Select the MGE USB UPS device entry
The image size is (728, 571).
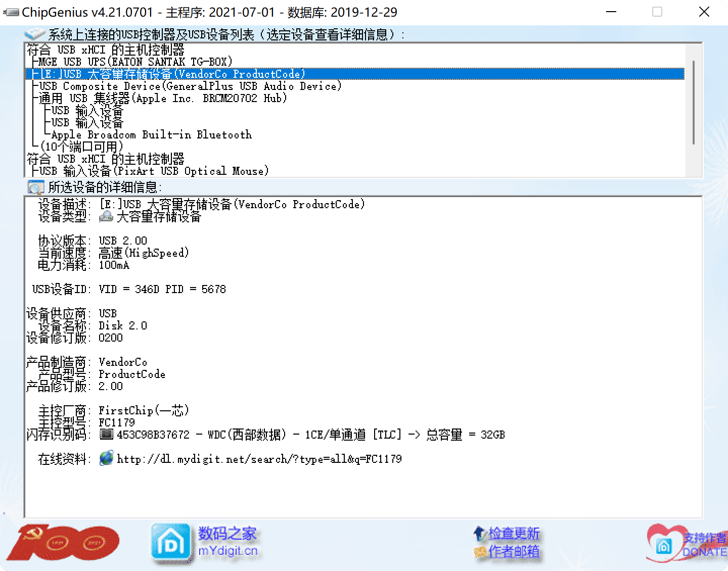pos(135,62)
